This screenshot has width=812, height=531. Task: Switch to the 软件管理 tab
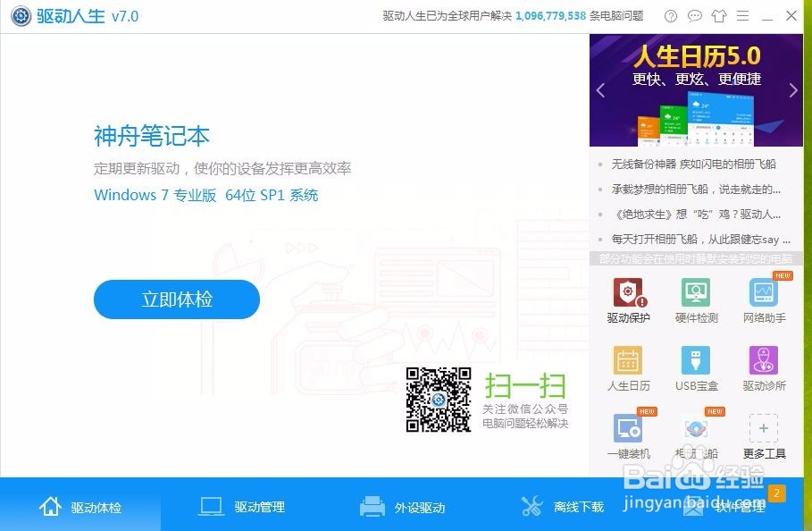[x=725, y=507]
